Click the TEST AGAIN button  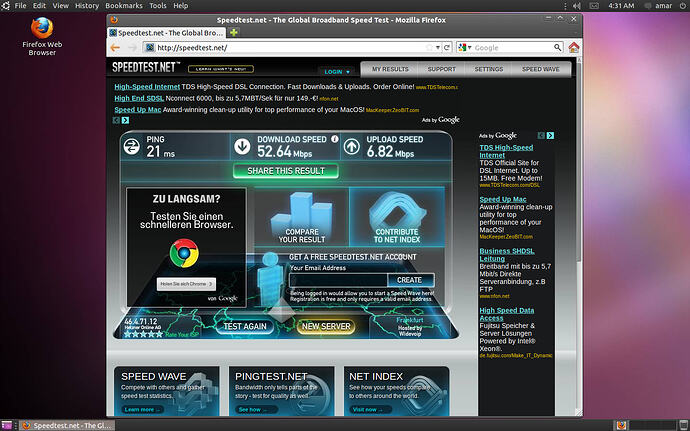click(245, 326)
